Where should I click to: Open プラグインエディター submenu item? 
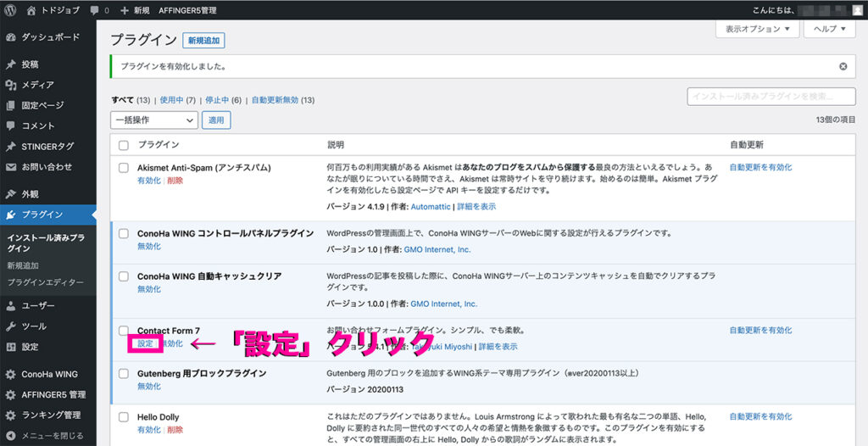pos(46,282)
